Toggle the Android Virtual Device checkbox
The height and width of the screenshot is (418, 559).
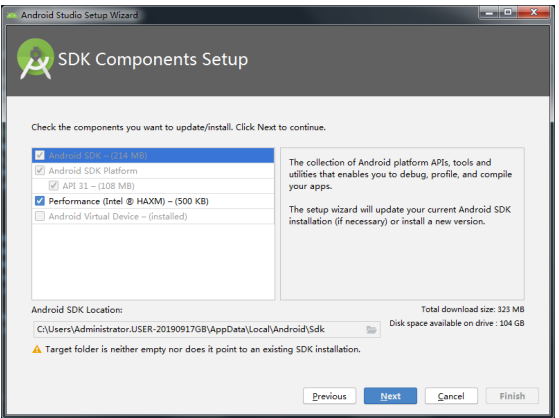click(40, 216)
